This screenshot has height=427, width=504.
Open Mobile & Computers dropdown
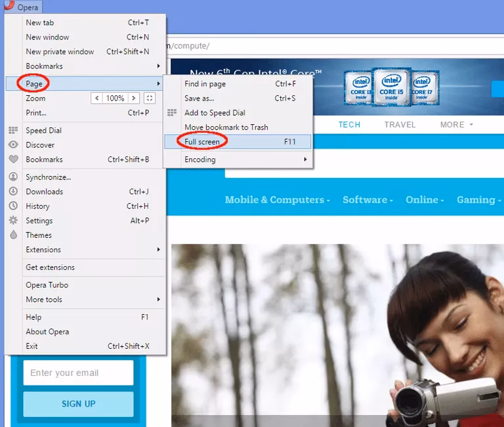point(277,200)
